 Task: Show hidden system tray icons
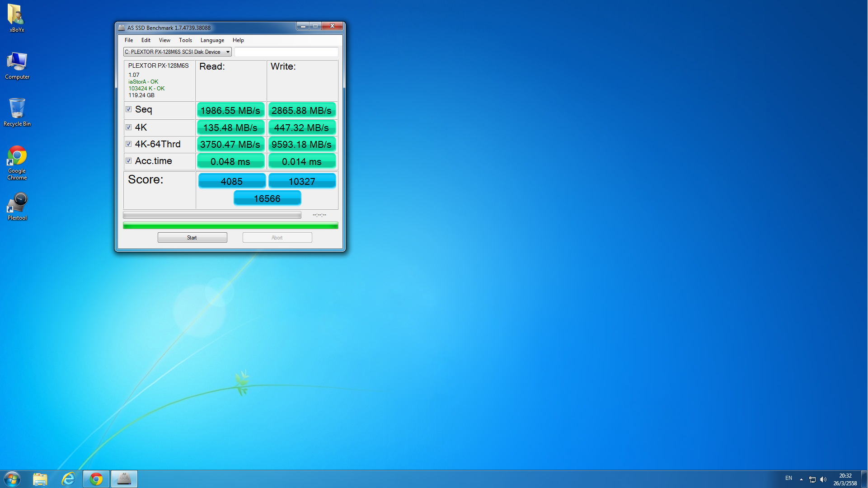click(801, 479)
